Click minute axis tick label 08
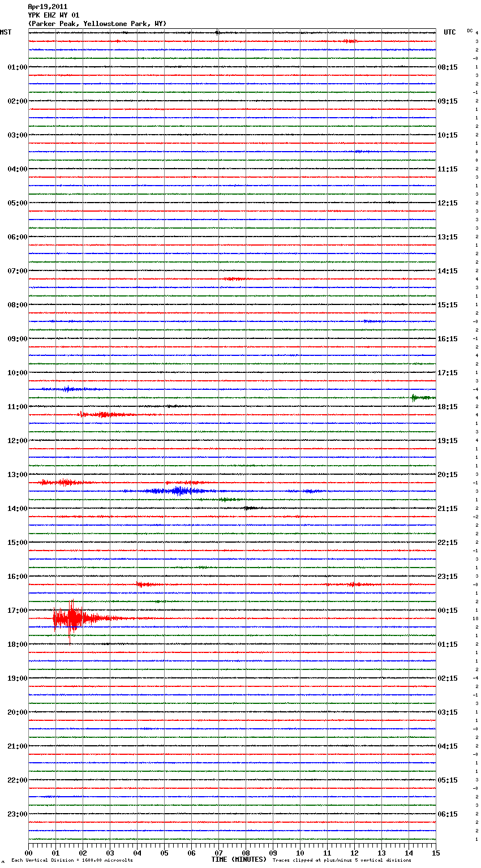Image resolution: width=481 pixels, height=868 pixels. pyautogui.click(x=246, y=853)
